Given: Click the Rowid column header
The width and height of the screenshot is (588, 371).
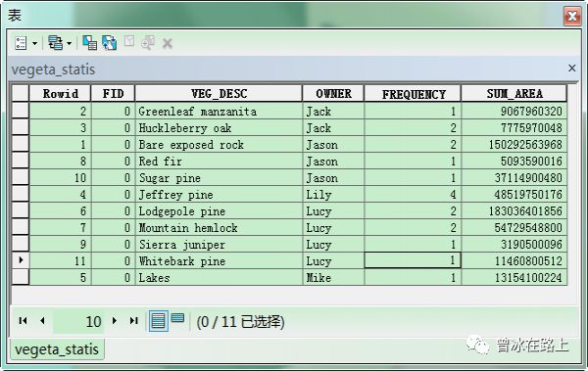Looking at the screenshot, I should tap(61, 93).
